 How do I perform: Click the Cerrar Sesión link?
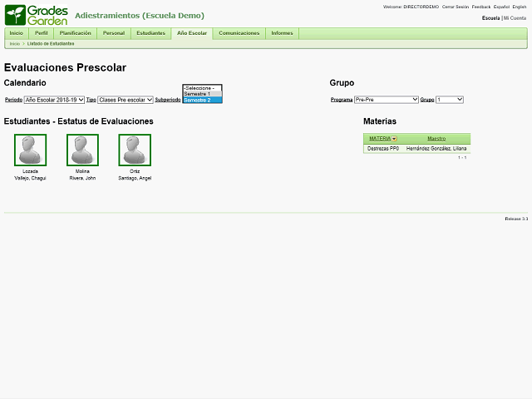455,7
